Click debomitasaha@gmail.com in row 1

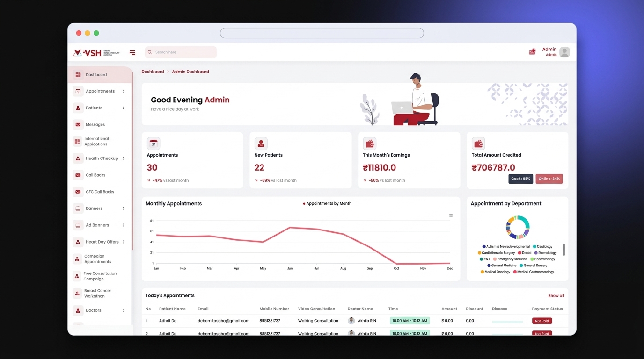coord(224,321)
